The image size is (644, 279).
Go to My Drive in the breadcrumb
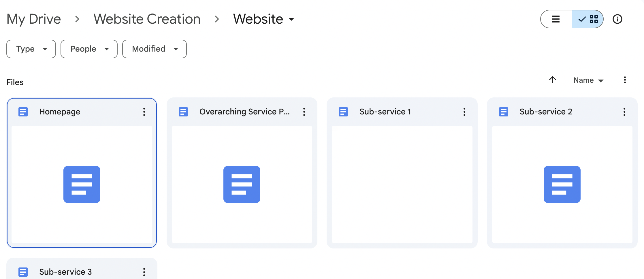[34, 19]
